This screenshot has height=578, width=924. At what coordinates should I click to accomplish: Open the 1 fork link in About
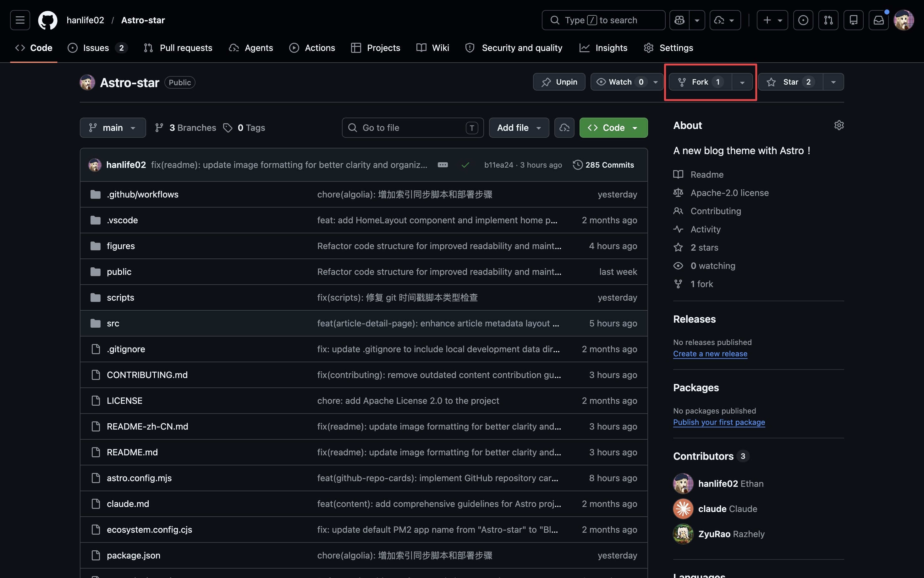[702, 284]
